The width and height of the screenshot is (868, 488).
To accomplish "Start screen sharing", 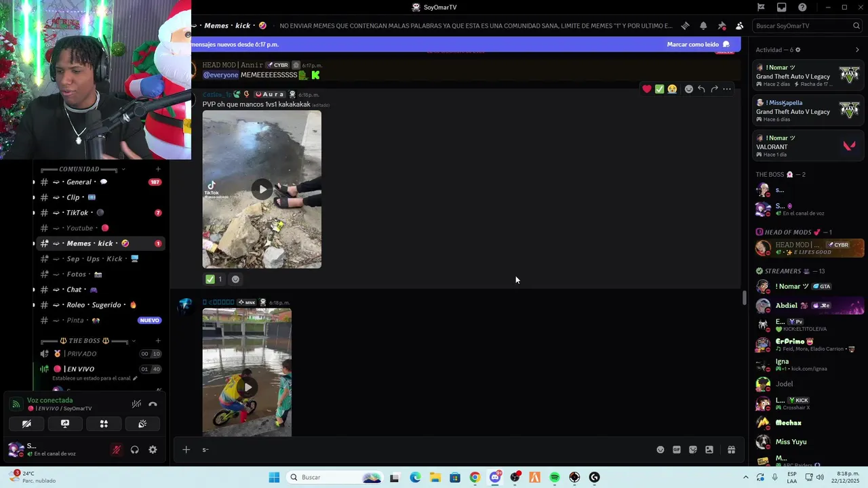I will click(x=65, y=424).
